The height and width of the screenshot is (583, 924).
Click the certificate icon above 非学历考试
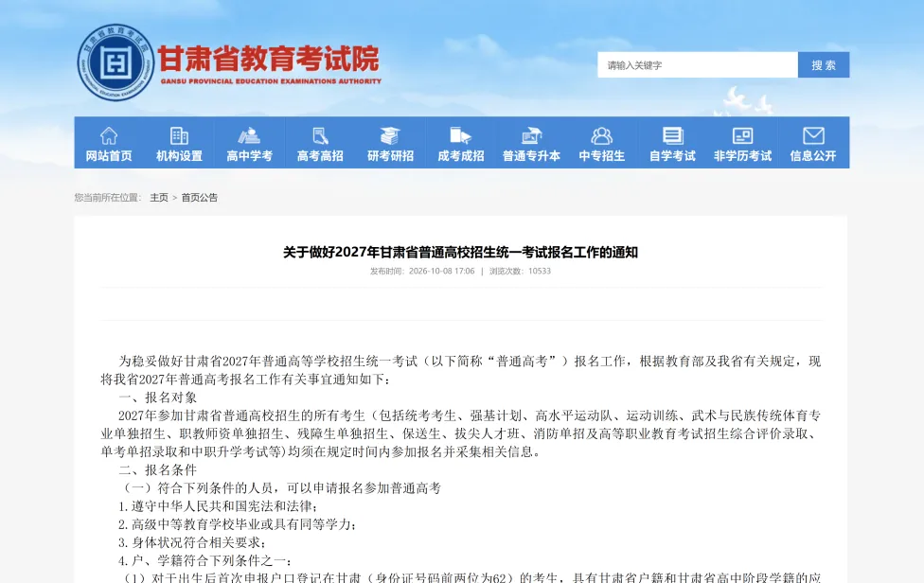click(x=742, y=135)
